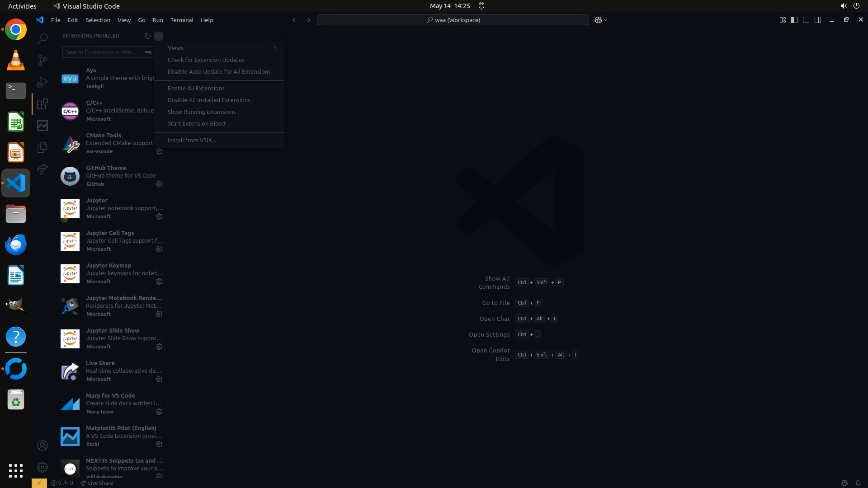Open Source Control view icon

tap(42, 60)
